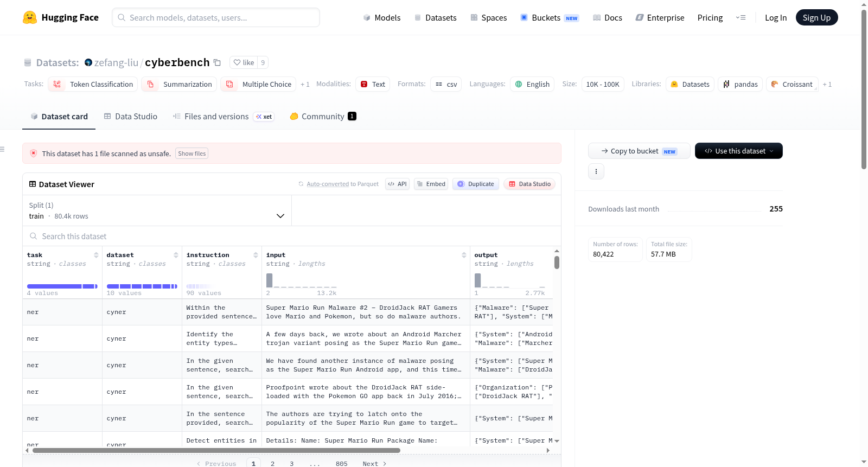This screenshot has height=467, width=868.
Task: Click the Croissant library icon
Action: 775,84
